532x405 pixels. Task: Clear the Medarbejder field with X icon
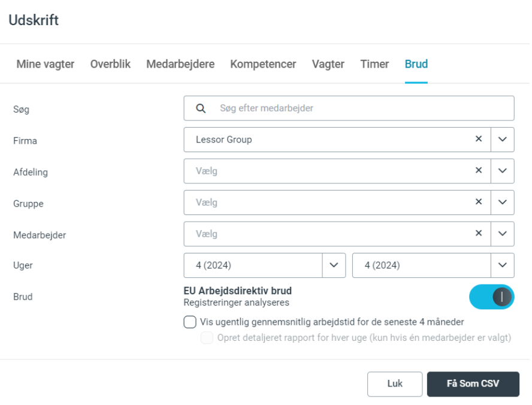pos(478,234)
